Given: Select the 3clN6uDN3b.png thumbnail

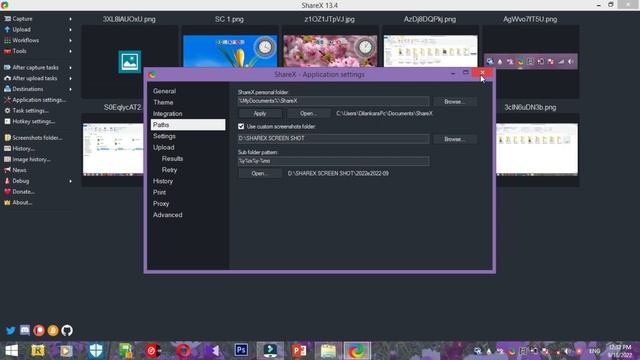Looking at the screenshot, I should point(536,149).
